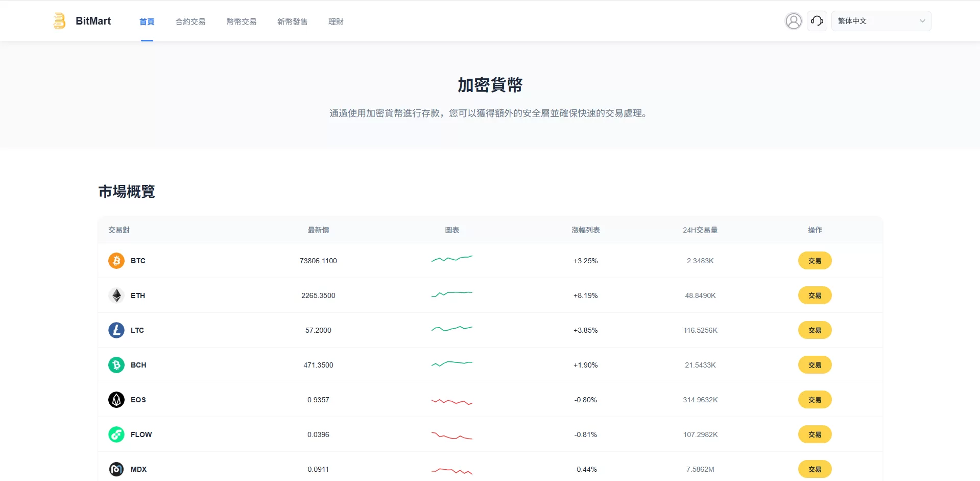
Task: Click the Litecoin LTC coin icon
Action: coord(116,330)
